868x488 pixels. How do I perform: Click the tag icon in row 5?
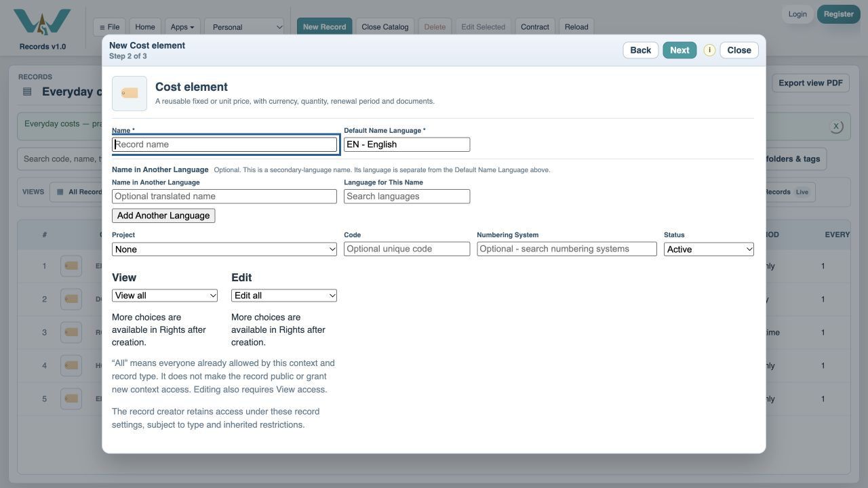[x=71, y=399]
